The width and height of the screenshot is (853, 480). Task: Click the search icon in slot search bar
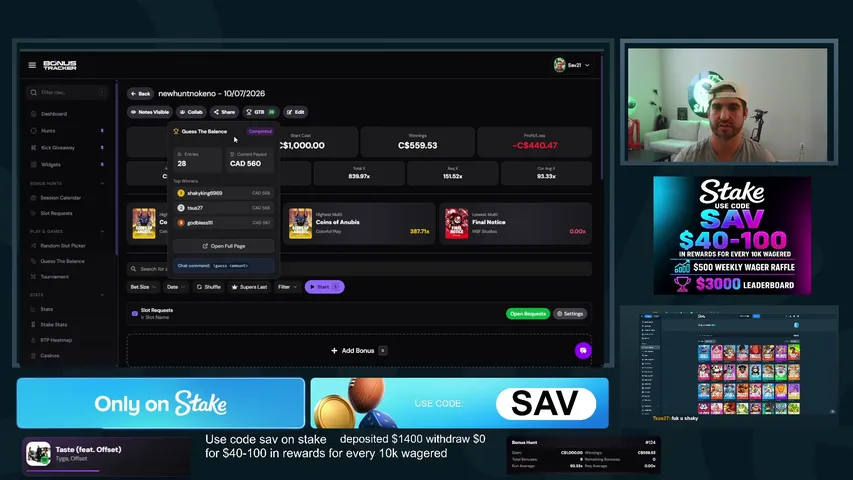tap(133, 269)
